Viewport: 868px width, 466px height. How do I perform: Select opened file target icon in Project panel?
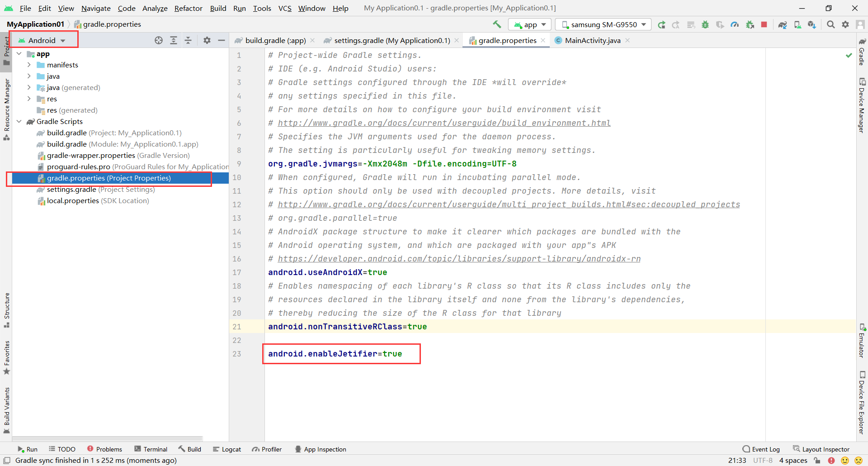(159, 40)
